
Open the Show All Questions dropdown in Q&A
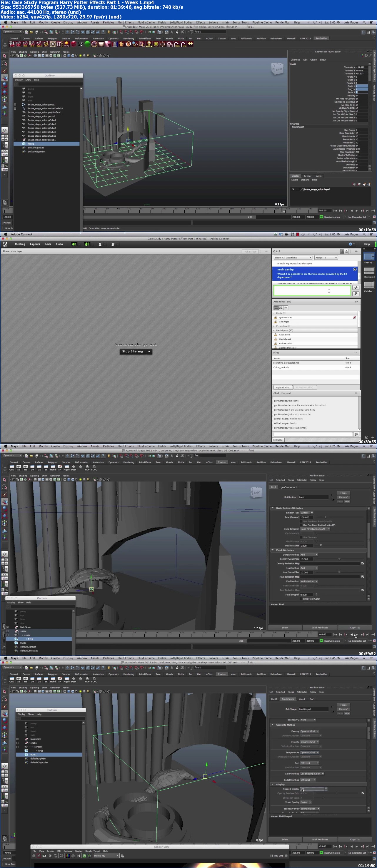[x=293, y=257]
